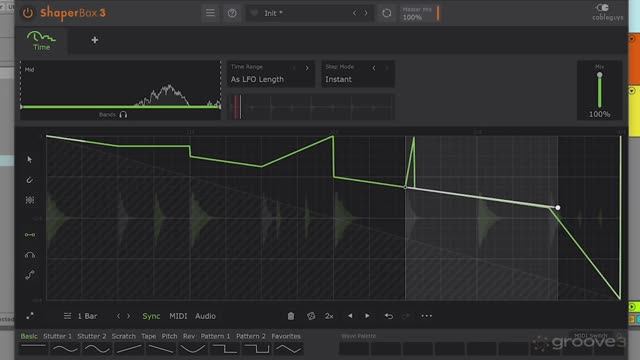The height and width of the screenshot is (360, 640).
Task: Select the Stutter 1 category tab
Action: click(58, 336)
